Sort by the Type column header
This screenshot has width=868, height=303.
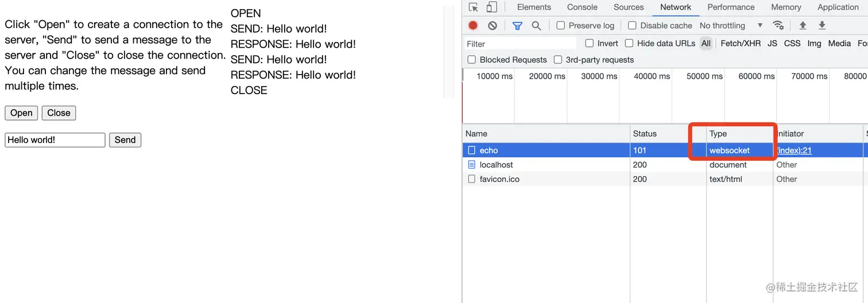740,134
